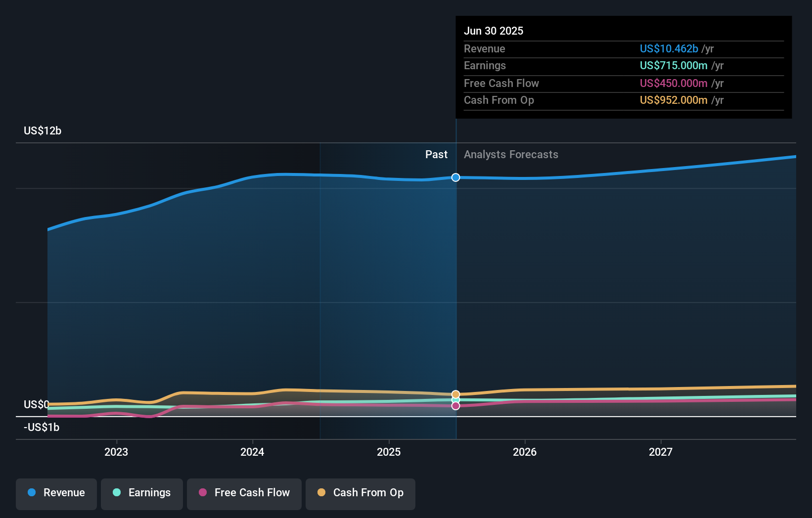Click the Free Cash Flow label in tooltip
The image size is (812, 518).
pos(501,83)
